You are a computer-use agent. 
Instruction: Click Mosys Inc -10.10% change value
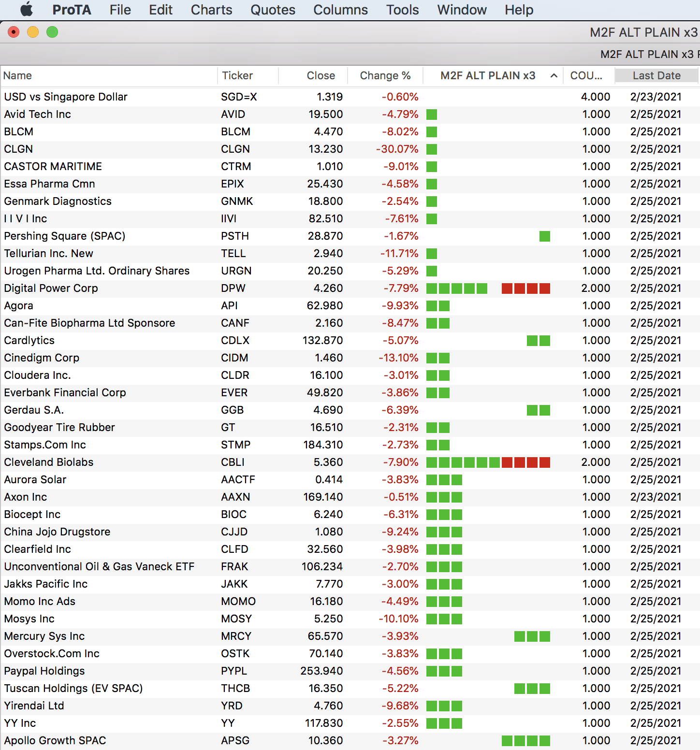(398, 619)
